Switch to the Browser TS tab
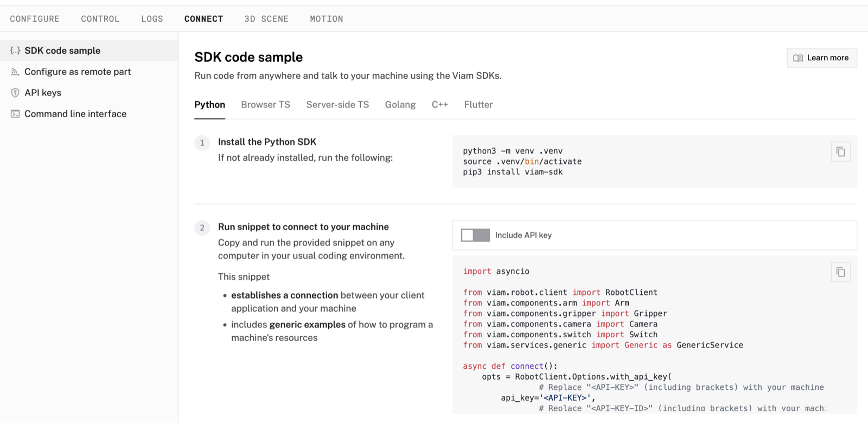 pos(266,105)
